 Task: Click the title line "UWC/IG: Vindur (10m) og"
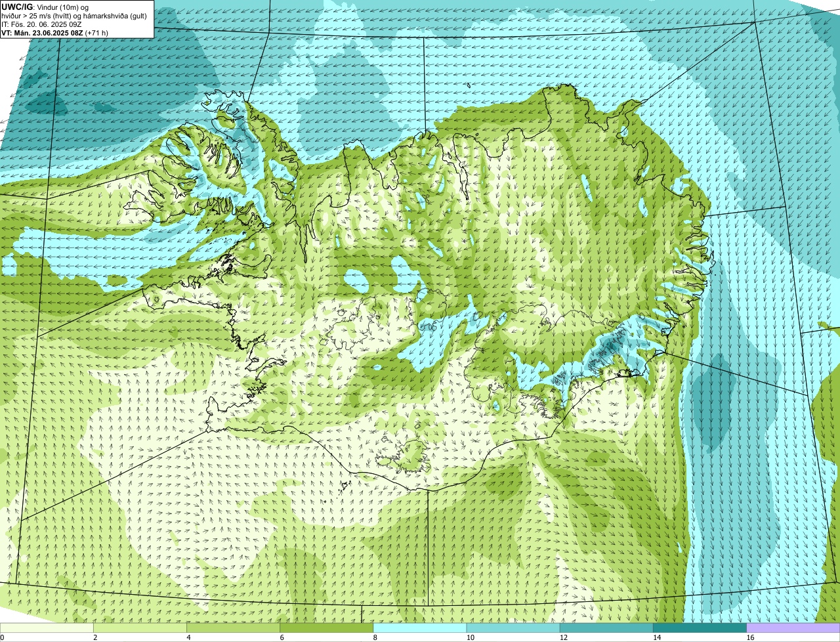(x=45, y=7)
